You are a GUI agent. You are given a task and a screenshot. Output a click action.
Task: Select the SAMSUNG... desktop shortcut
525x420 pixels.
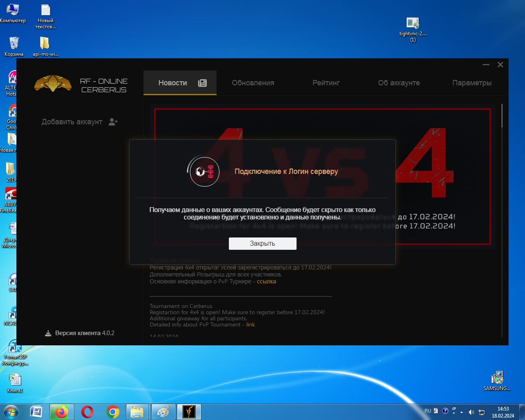click(x=497, y=381)
